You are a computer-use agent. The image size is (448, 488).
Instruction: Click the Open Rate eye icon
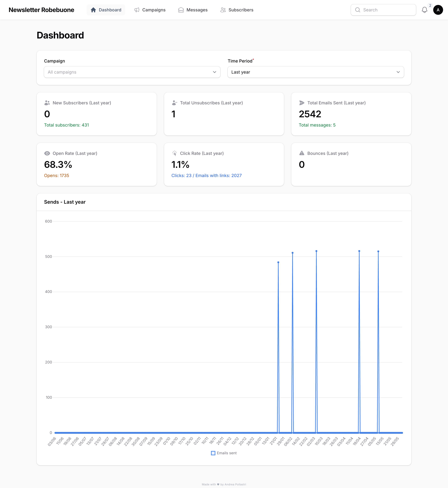coord(47,153)
